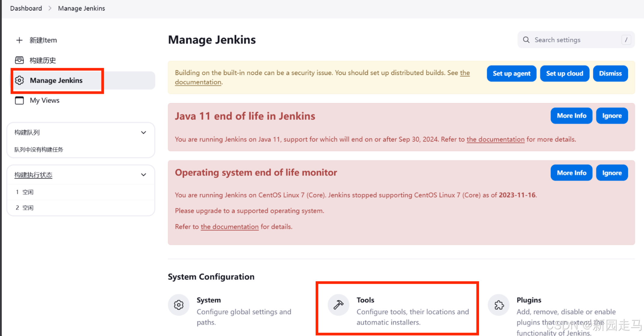This screenshot has height=336, width=644.
Task: Click More Info for Java 11 end of life
Action: (571, 116)
